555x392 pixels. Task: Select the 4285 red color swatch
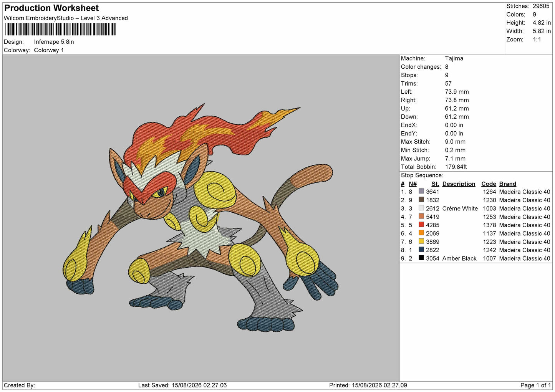(x=421, y=225)
